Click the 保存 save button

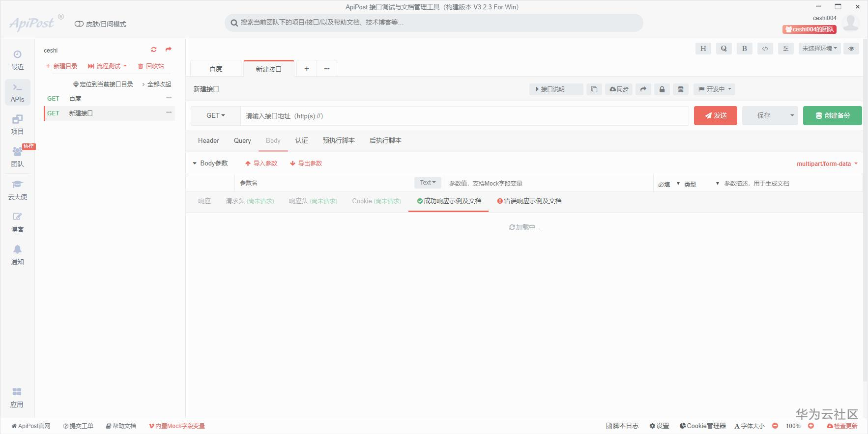[764, 116]
